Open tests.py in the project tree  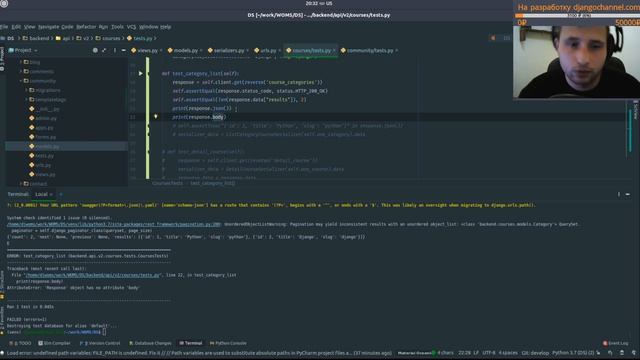pos(42,156)
